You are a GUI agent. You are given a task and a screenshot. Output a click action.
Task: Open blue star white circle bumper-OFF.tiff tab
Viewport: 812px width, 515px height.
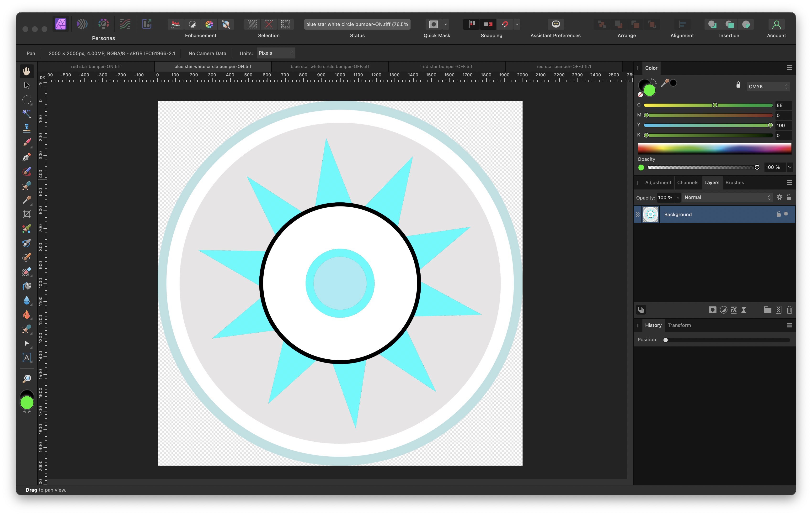pos(330,66)
